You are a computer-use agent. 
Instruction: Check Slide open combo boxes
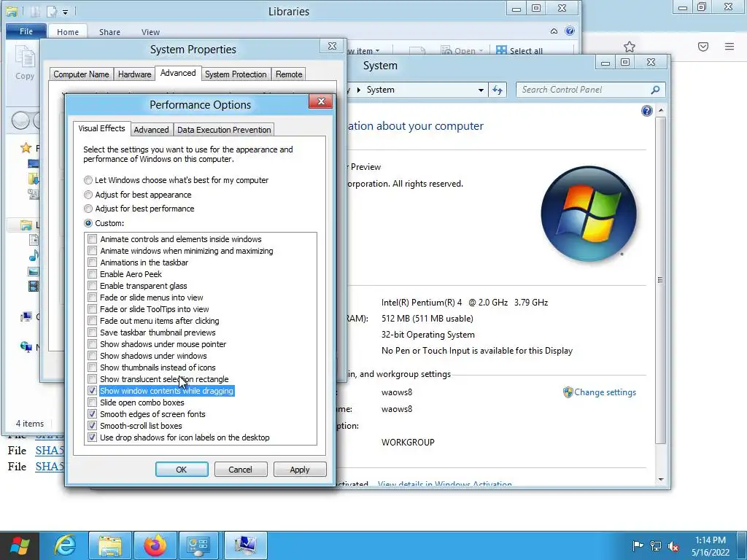92,402
